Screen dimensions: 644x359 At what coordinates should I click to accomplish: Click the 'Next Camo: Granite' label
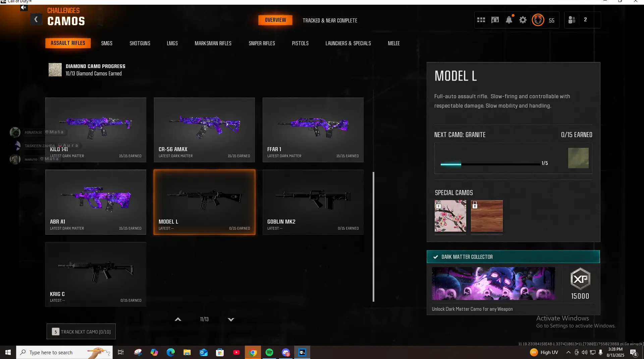[460, 135]
